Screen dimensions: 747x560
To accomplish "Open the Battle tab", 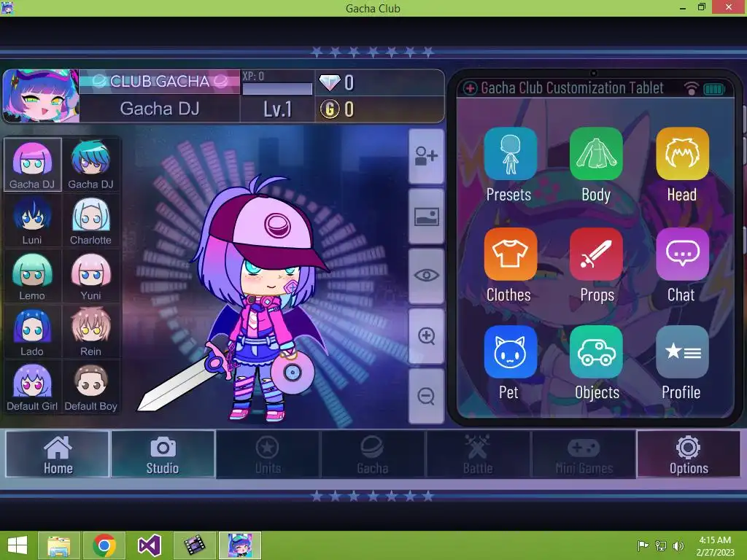I will 478,454.
